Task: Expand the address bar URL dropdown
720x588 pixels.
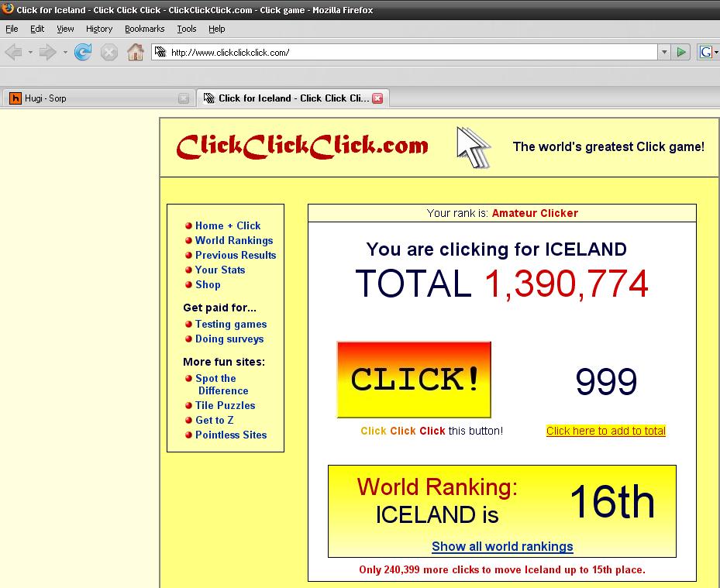Action: (x=664, y=52)
